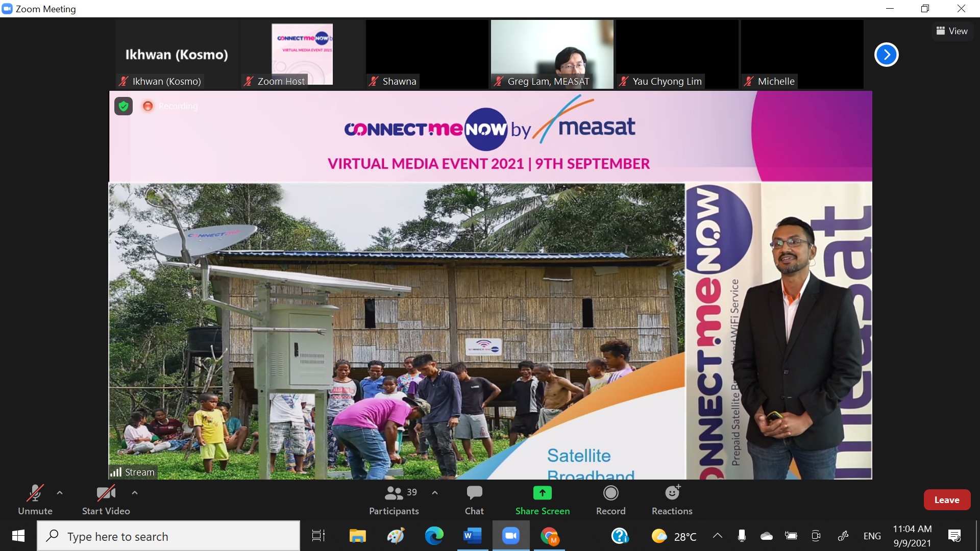The height and width of the screenshot is (551, 980).
Task: Start recording with the Record button
Action: click(x=610, y=500)
